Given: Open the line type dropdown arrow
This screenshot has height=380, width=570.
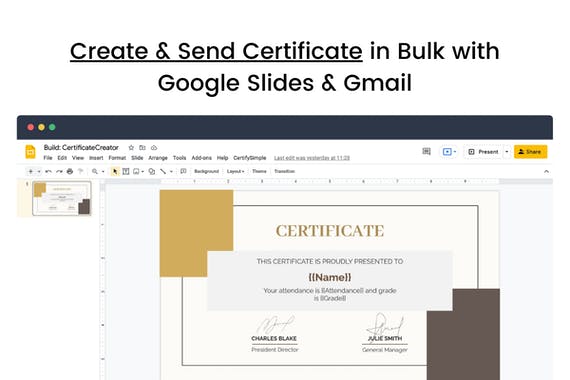Looking at the screenshot, I should [171, 172].
